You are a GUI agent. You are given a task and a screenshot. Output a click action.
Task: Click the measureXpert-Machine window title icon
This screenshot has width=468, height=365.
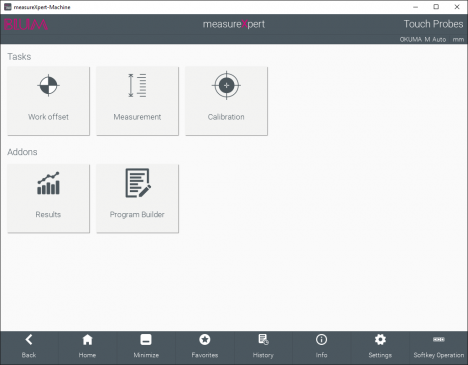click(x=7, y=7)
